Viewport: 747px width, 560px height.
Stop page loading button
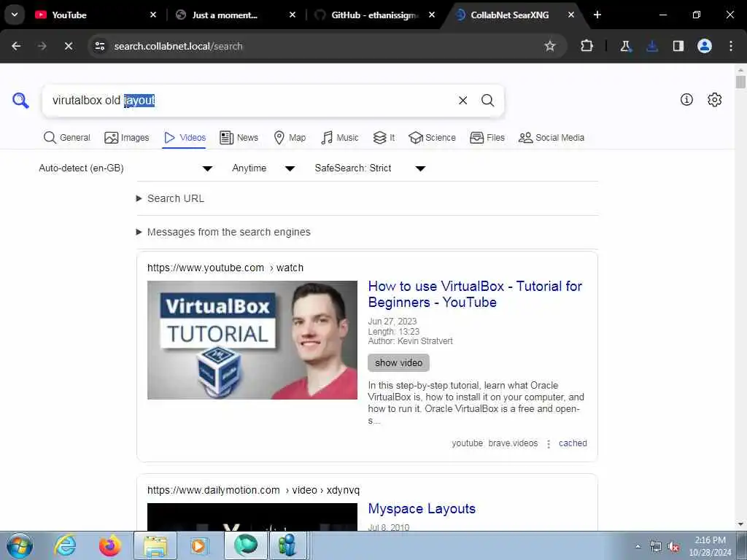click(69, 46)
